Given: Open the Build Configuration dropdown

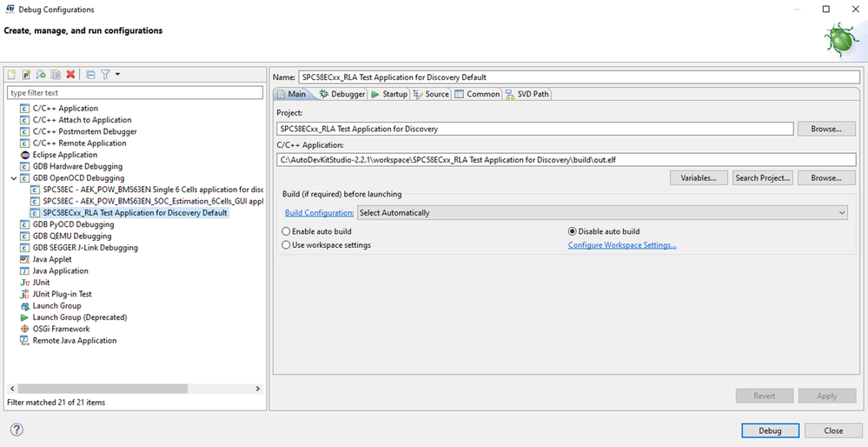Looking at the screenshot, I should point(602,213).
